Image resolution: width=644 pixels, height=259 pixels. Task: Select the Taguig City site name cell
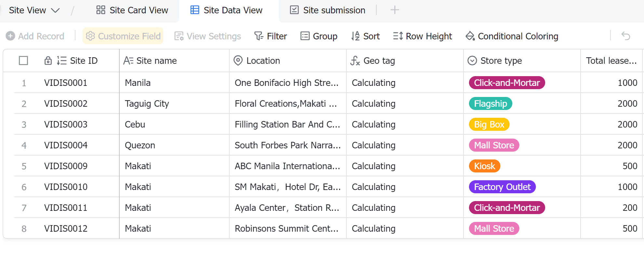coord(147,104)
